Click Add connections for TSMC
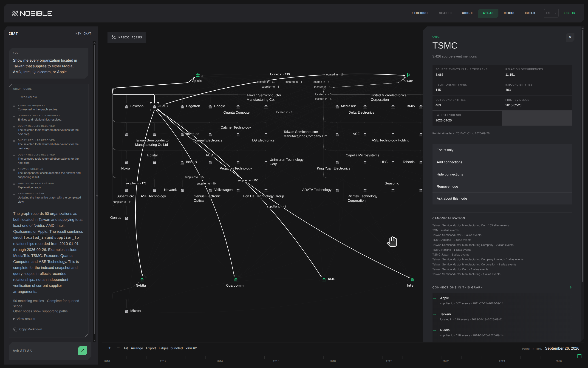The image size is (588, 368). click(502, 162)
